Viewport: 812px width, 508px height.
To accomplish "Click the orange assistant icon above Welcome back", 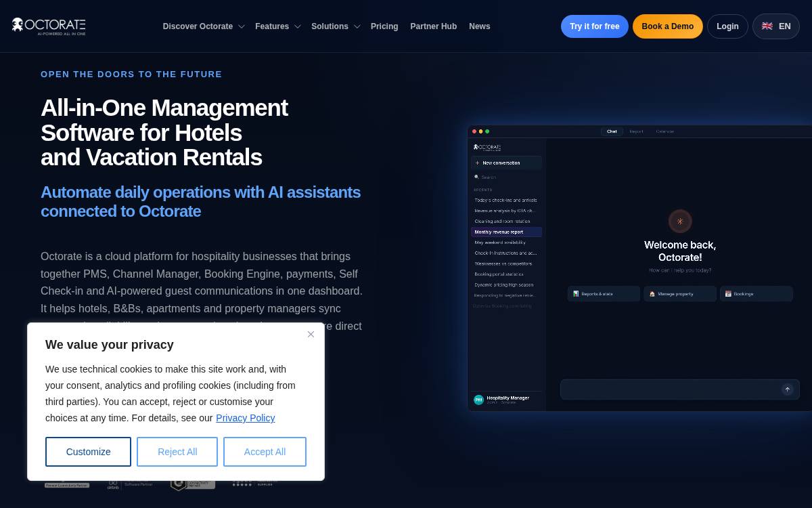I will pyautogui.click(x=680, y=221).
